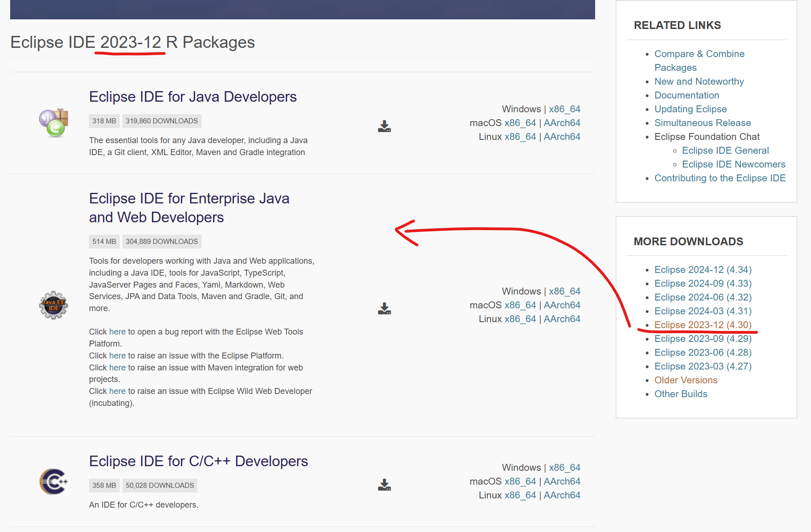Open Eclipse IDE for C/C++ Developers title
This screenshot has height=532, width=811.
198,461
